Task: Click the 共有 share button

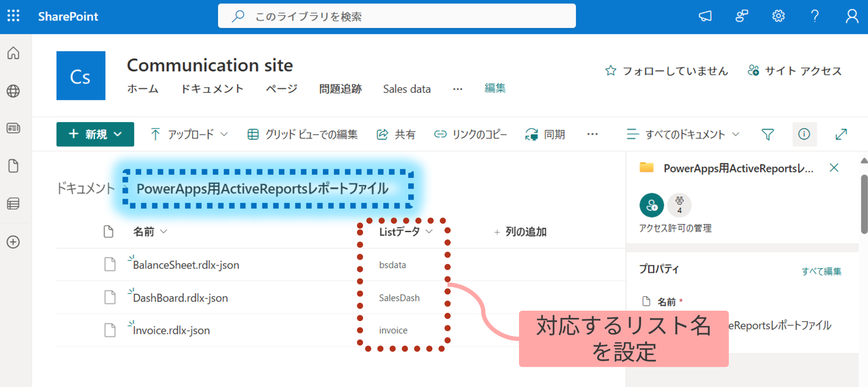Action: point(396,134)
